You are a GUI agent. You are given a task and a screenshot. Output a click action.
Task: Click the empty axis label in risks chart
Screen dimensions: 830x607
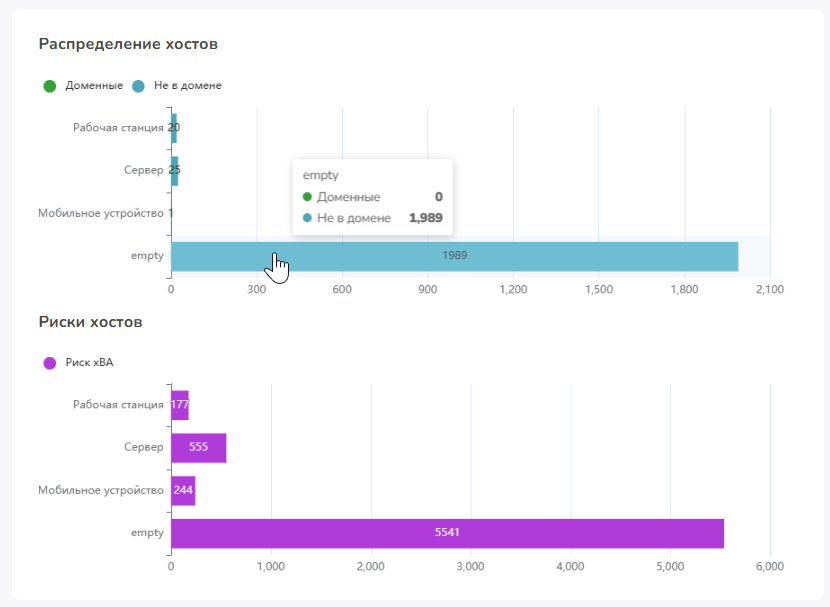(x=147, y=533)
